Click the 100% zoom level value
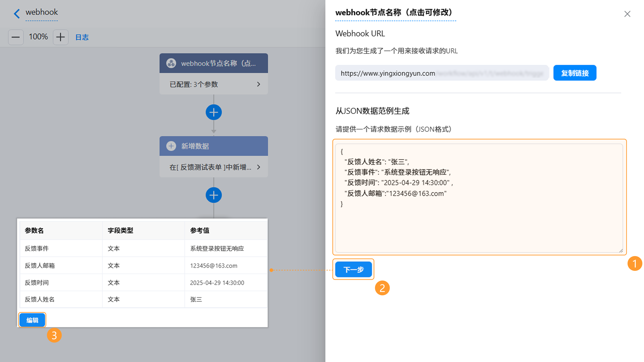The height and width of the screenshot is (362, 644). (38, 37)
